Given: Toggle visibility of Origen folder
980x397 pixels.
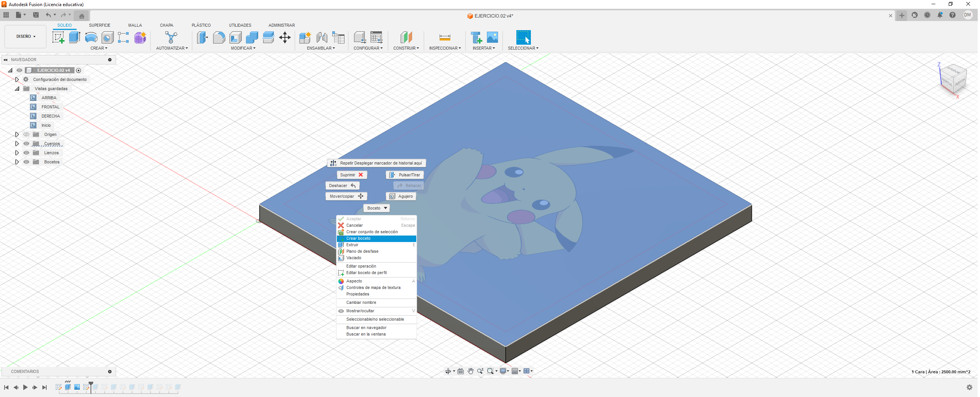Looking at the screenshot, I should (x=26, y=134).
